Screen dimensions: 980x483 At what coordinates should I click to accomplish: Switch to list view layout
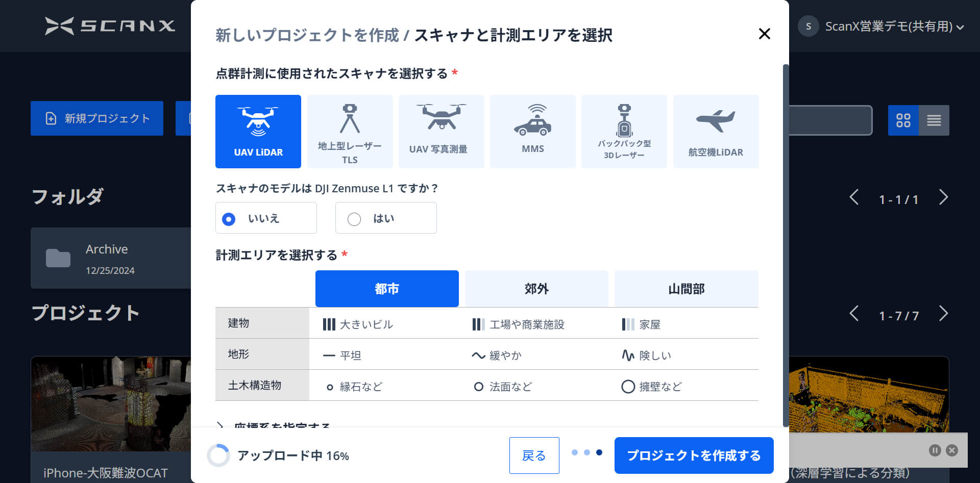pos(934,120)
